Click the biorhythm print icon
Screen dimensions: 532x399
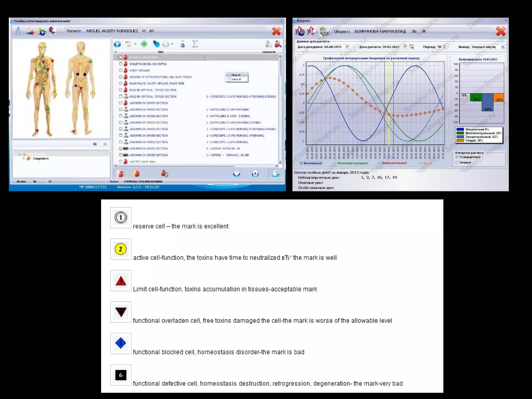[311, 31]
